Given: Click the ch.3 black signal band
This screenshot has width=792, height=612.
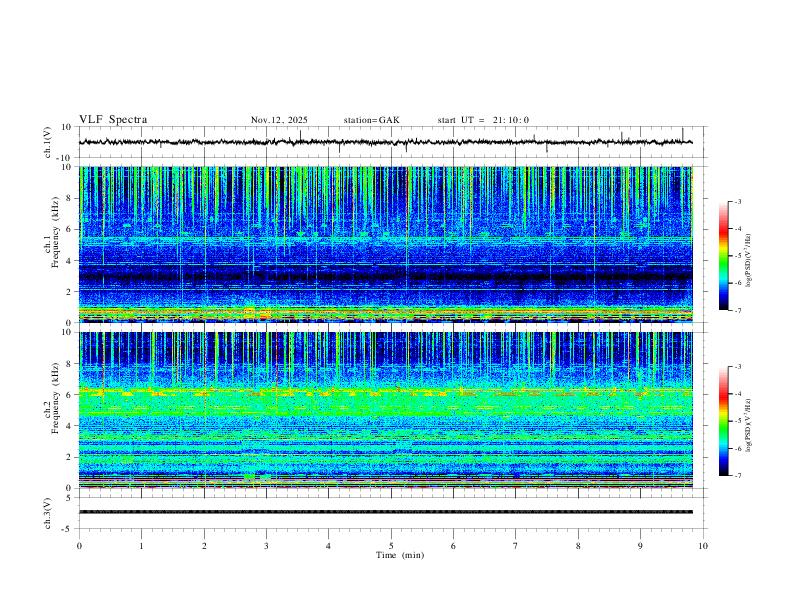Looking at the screenshot, I should (385, 512).
